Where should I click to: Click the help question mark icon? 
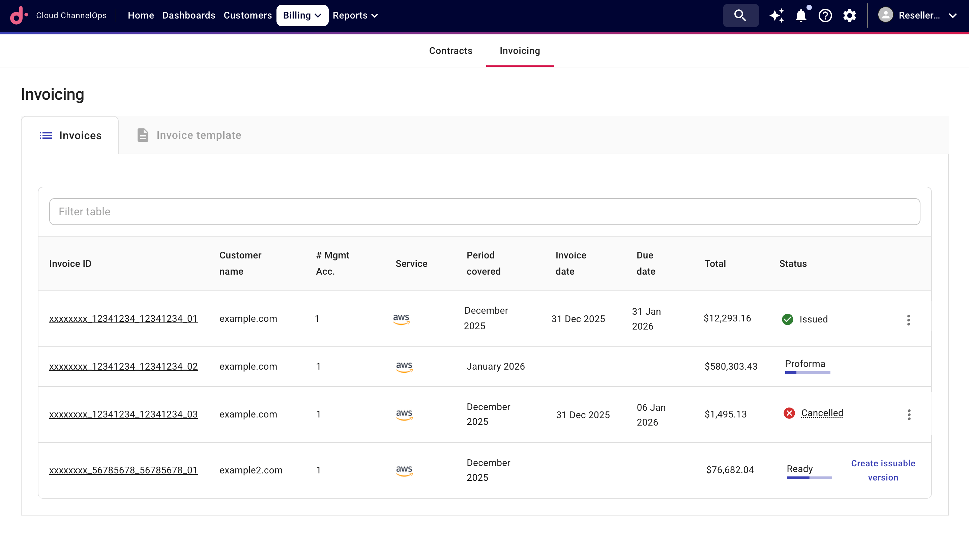click(x=825, y=15)
